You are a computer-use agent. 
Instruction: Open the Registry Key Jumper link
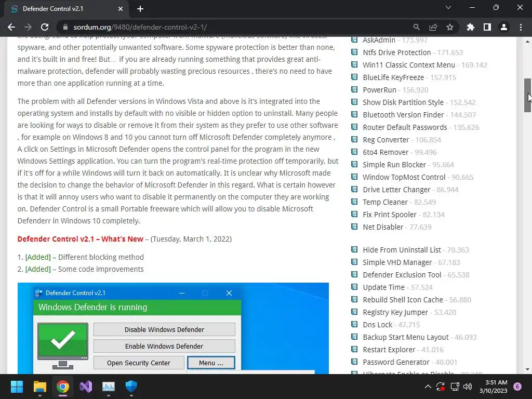click(x=395, y=312)
